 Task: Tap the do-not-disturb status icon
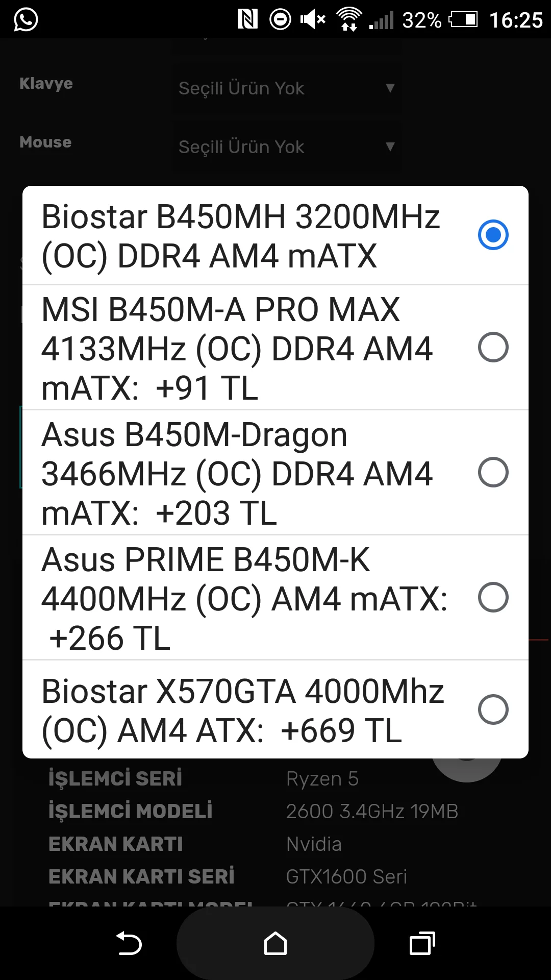tap(280, 20)
